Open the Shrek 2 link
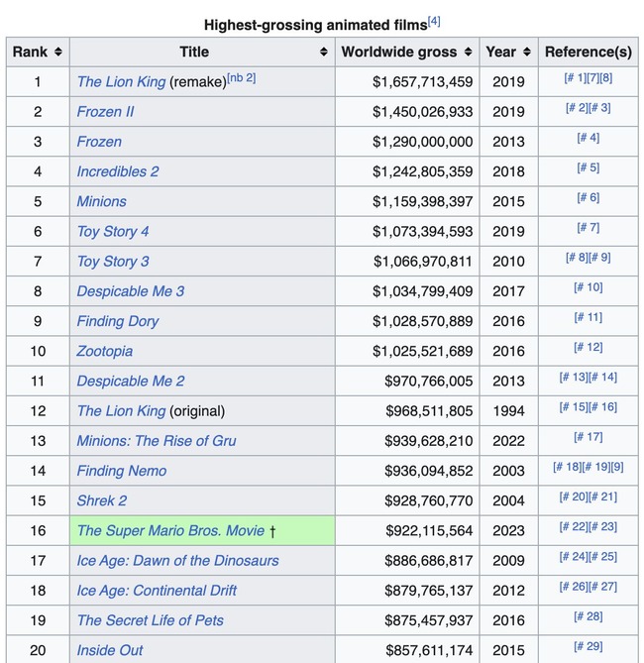 click(102, 500)
